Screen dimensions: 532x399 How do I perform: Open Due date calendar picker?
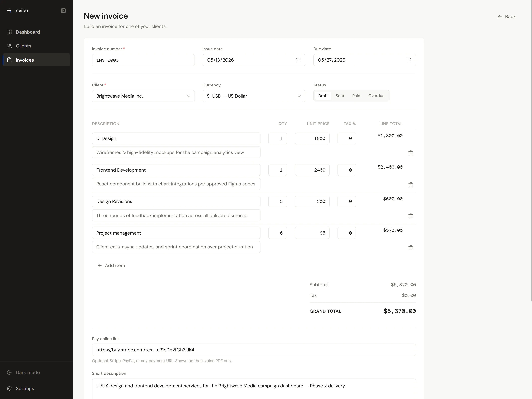coord(409,60)
